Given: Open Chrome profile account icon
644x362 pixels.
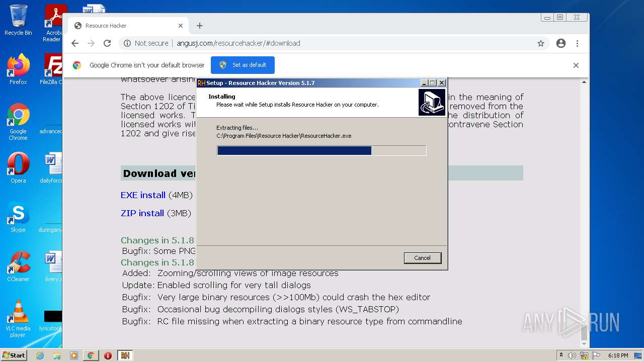Looking at the screenshot, I should [x=561, y=43].
